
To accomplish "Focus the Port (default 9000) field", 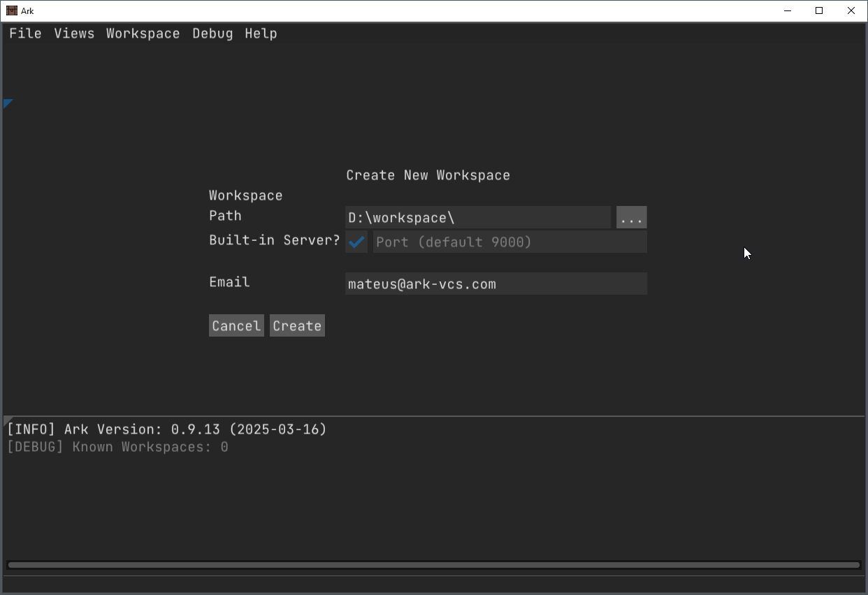I will coord(509,242).
